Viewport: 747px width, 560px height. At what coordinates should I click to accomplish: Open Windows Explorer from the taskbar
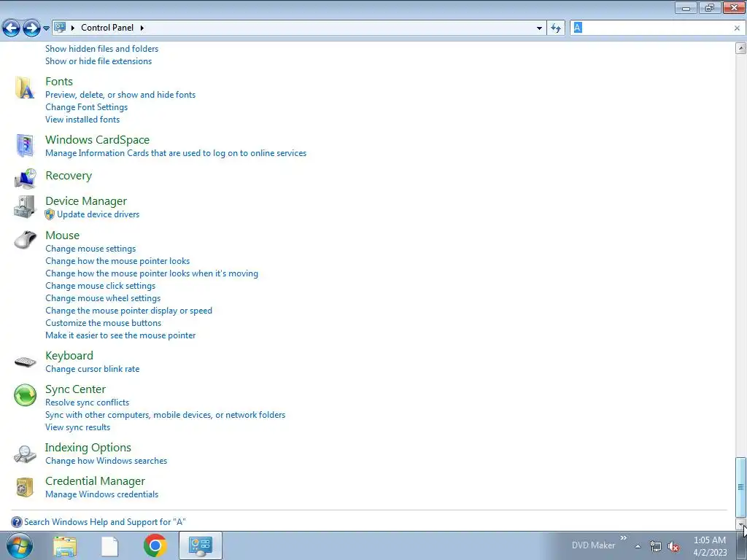point(65,545)
